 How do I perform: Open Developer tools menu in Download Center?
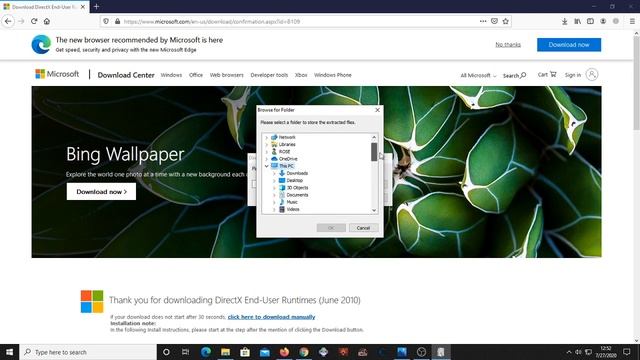coord(269,75)
